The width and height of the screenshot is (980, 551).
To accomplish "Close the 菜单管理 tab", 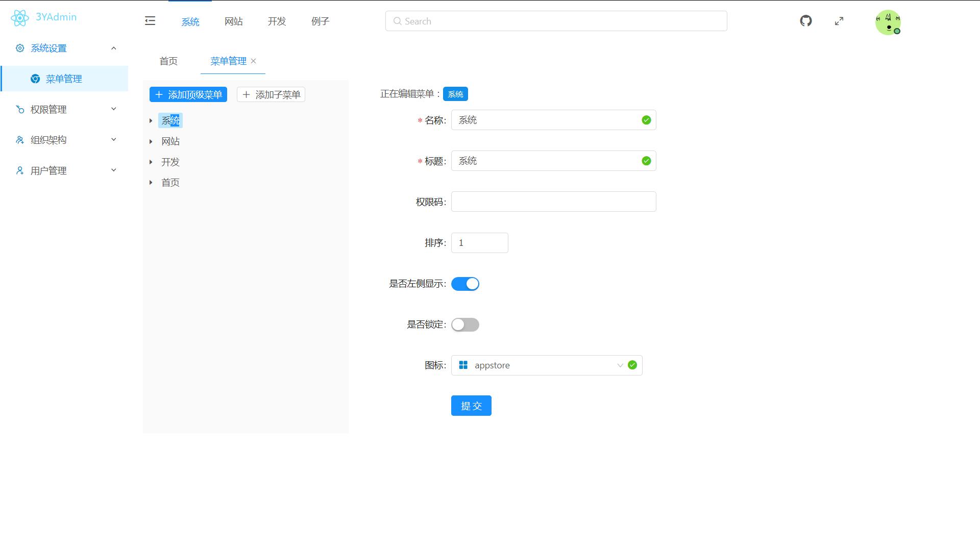I will coord(254,61).
